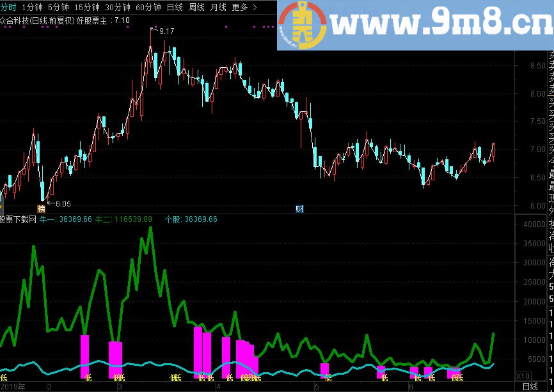
Task: Select the 5分钟 period tab
Action: point(58,7)
